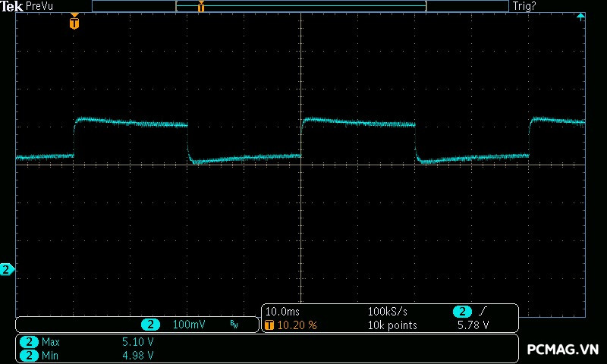Click the waveform record overview bar

[x=300, y=6]
